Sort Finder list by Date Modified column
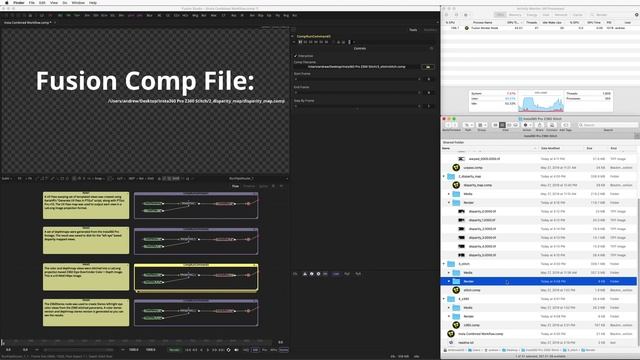This screenshot has height=360, width=640. point(550,148)
